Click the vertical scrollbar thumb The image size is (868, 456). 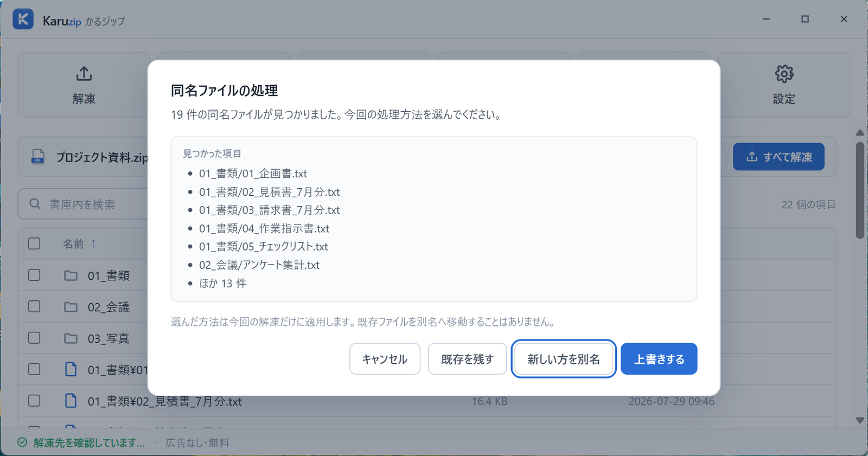point(860,190)
